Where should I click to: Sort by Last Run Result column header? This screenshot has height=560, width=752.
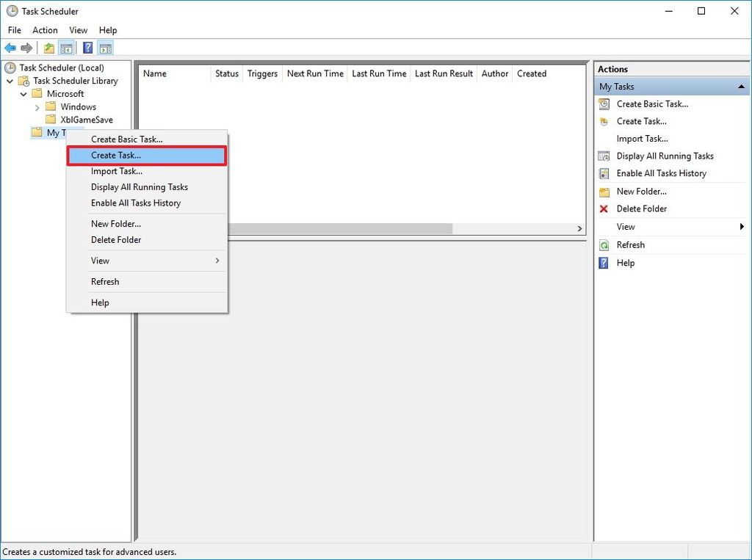click(x=444, y=74)
